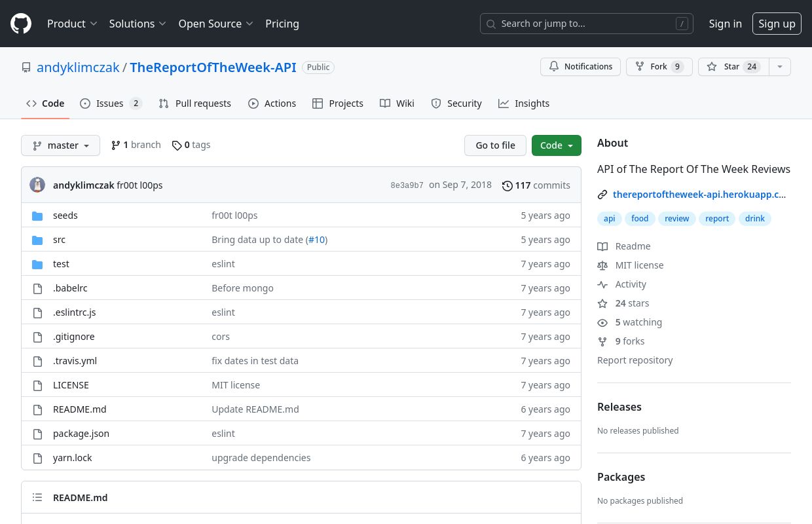Click the tag icon beside 0 tags
812x524 pixels.
point(177,145)
